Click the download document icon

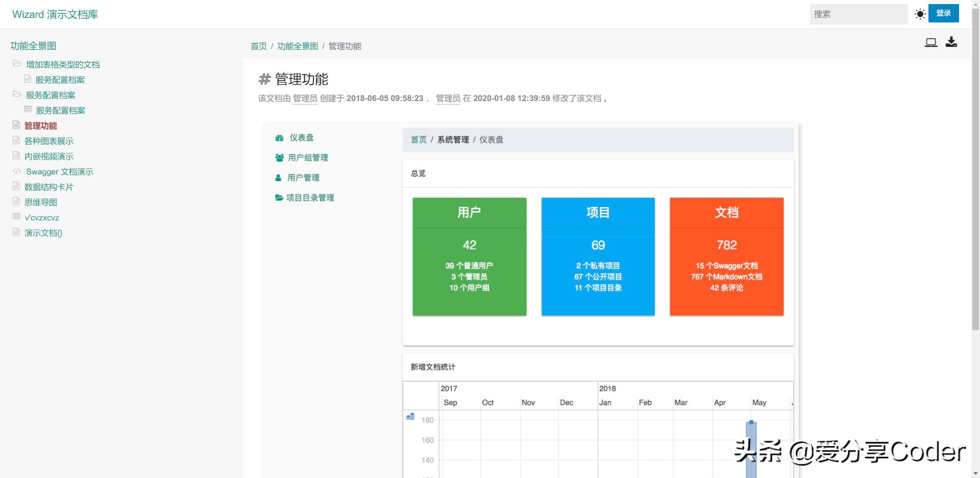[951, 42]
